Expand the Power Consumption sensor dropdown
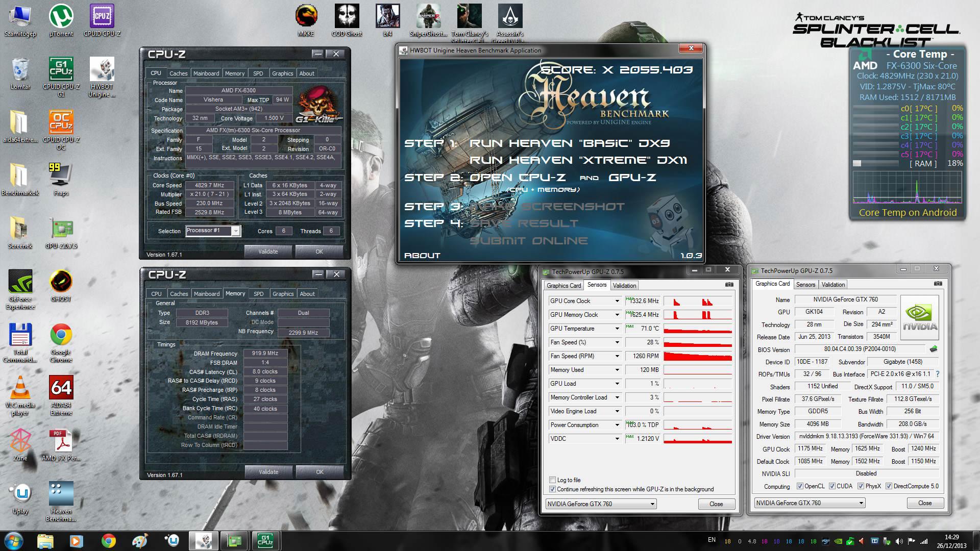Image resolution: width=980 pixels, height=551 pixels. 617,425
